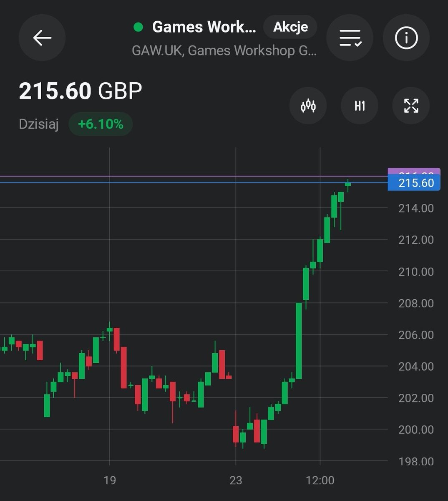
Task: Expand chart to fullscreen
Action: pyautogui.click(x=411, y=106)
